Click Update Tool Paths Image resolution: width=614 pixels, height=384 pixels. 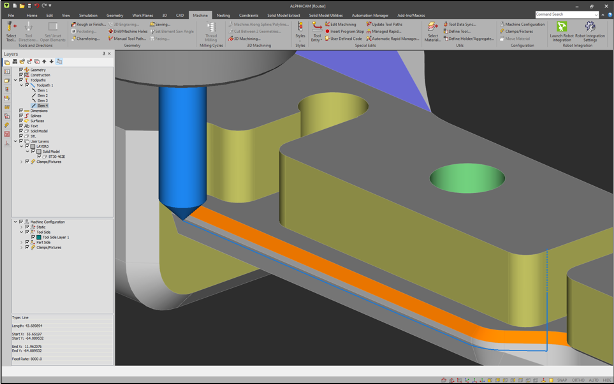[x=384, y=24]
